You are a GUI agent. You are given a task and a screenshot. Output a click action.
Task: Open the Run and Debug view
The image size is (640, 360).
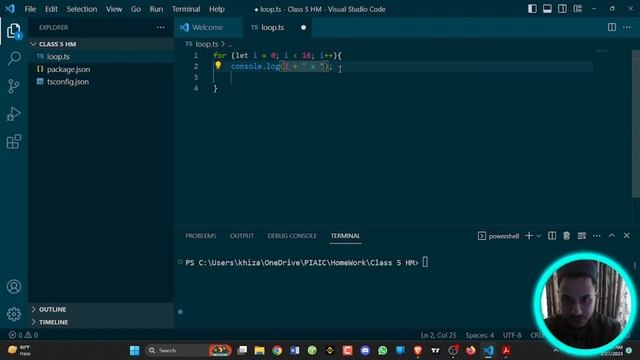[13, 114]
